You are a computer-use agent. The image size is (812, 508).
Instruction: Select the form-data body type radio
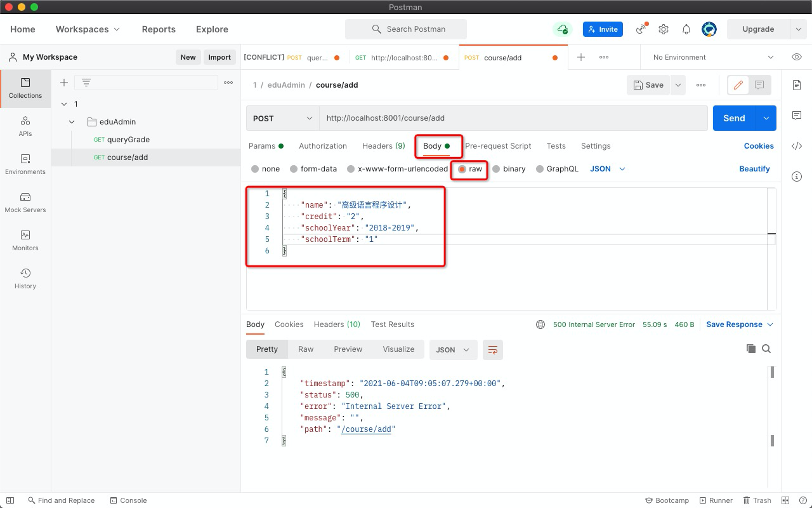pyautogui.click(x=294, y=169)
